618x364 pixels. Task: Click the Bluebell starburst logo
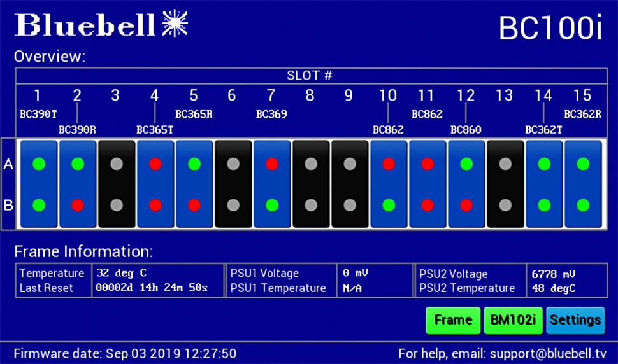pos(175,24)
